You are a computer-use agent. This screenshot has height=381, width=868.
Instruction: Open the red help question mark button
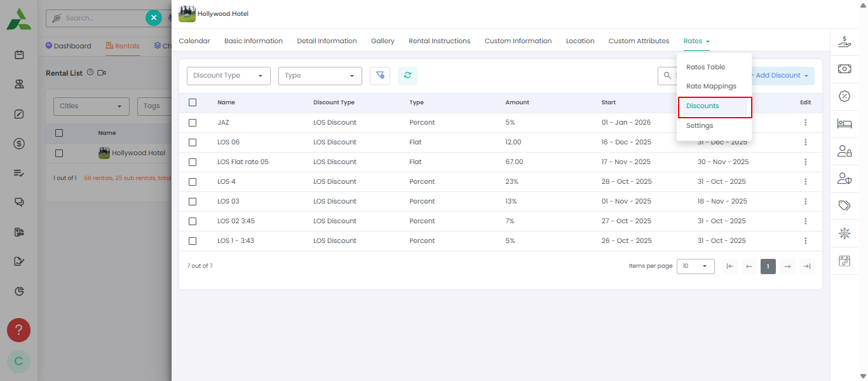[18, 330]
